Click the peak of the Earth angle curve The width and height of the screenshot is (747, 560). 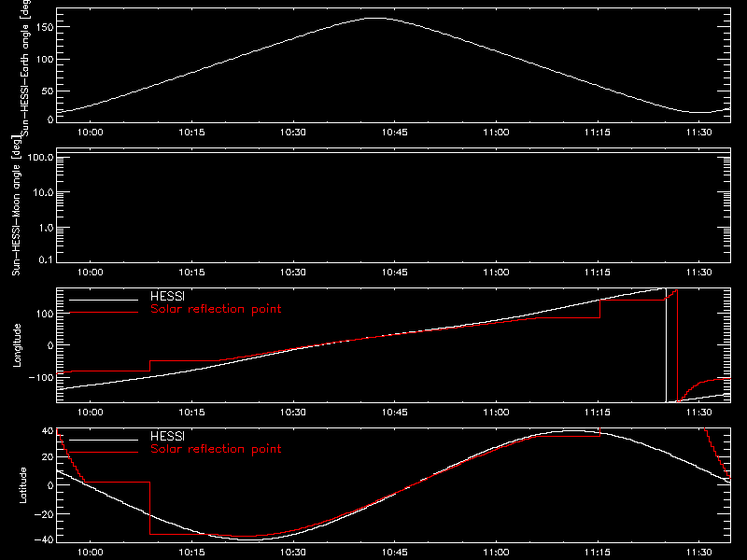click(x=376, y=18)
